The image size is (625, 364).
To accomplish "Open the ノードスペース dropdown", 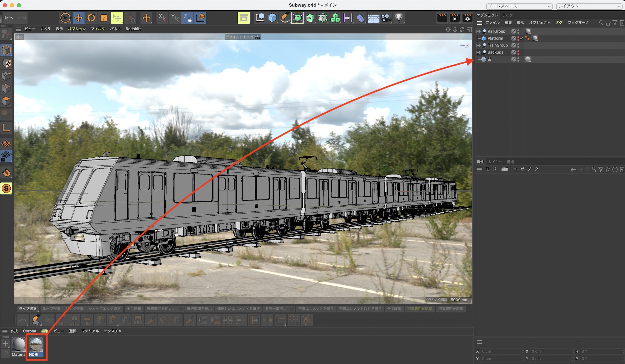I will tap(519, 6).
